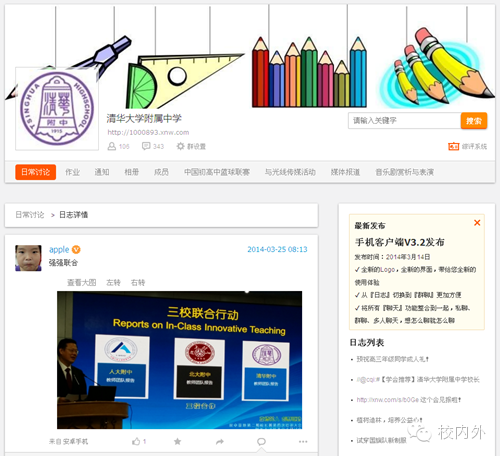Open log entry 【学会推荐】清华大学附属中学校长
The height and width of the screenshot is (456, 500).
click(x=418, y=379)
